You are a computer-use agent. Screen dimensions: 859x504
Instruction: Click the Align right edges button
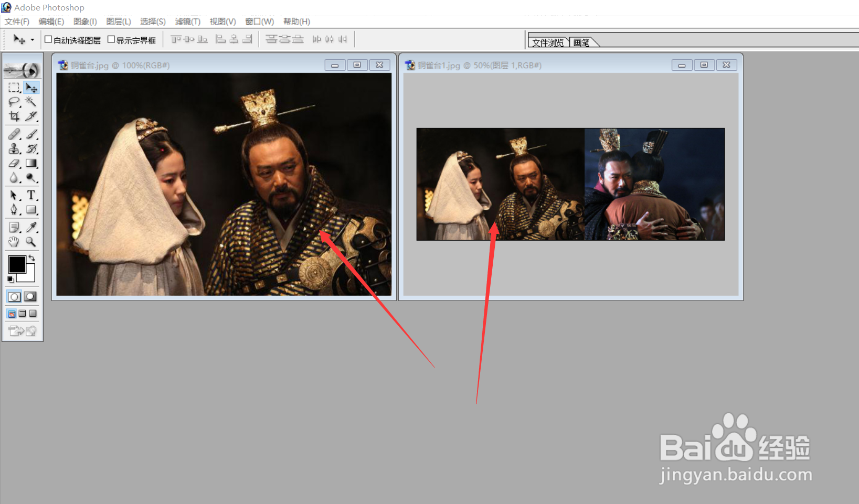pyautogui.click(x=247, y=39)
